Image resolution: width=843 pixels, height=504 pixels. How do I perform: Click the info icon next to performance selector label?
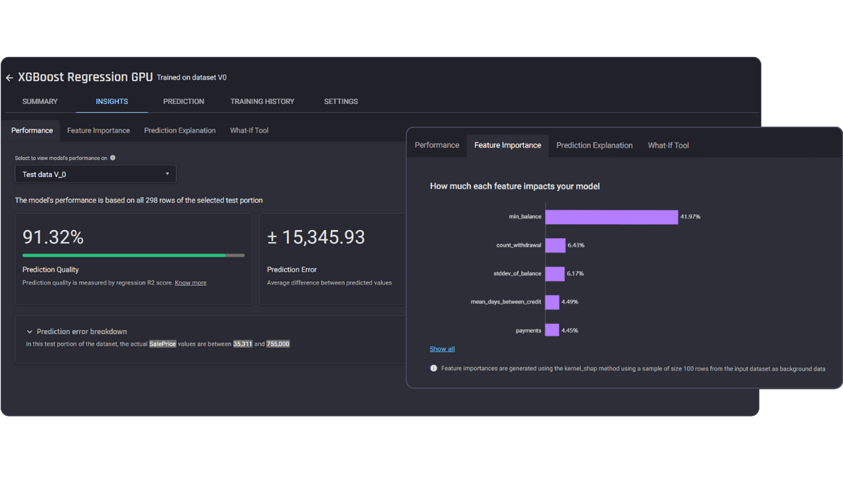pyautogui.click(x=113, y=158)
